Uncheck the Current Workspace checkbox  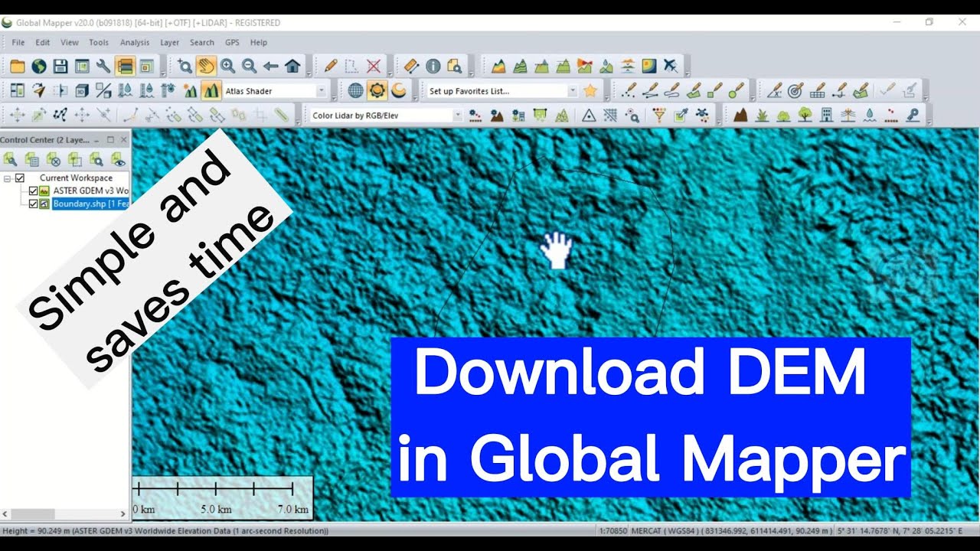20,178
